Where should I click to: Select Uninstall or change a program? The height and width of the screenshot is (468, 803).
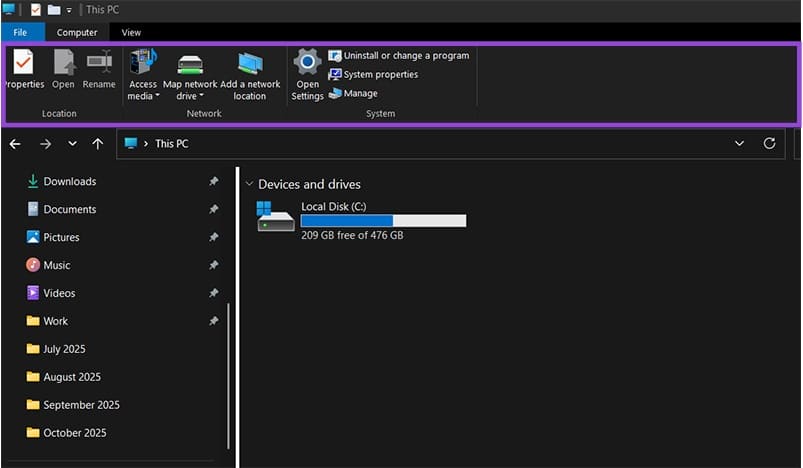tap(399, 56)
